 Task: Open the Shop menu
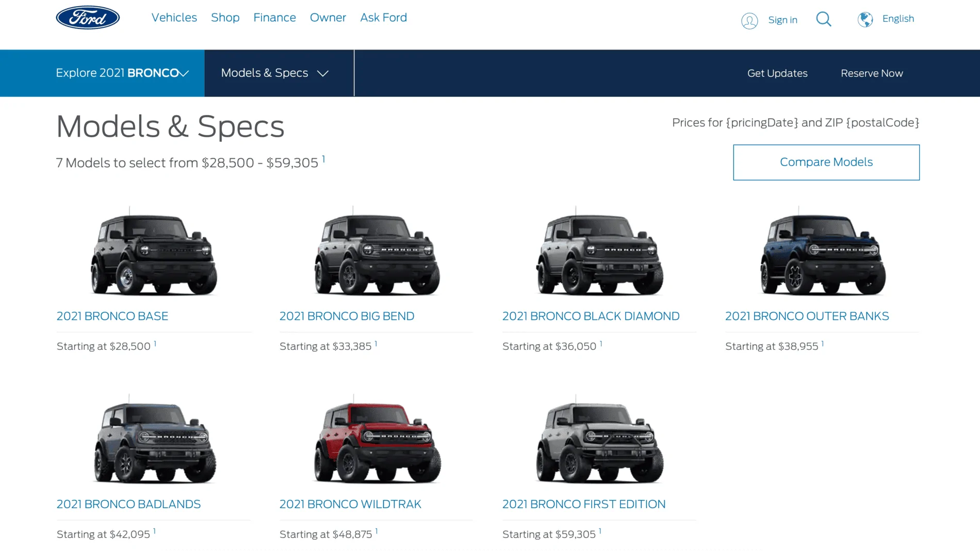225,18
